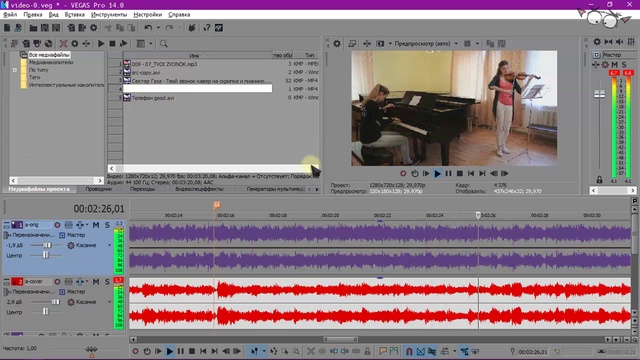This screenshot has height=360, width=640.
Task: Open video preview properties gear
Action: pos(337,43)
